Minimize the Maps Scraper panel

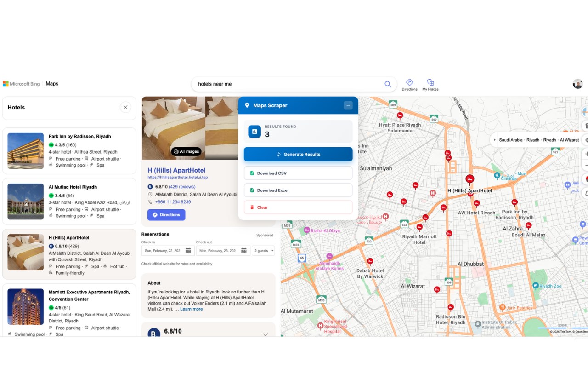tap(348, 105)
